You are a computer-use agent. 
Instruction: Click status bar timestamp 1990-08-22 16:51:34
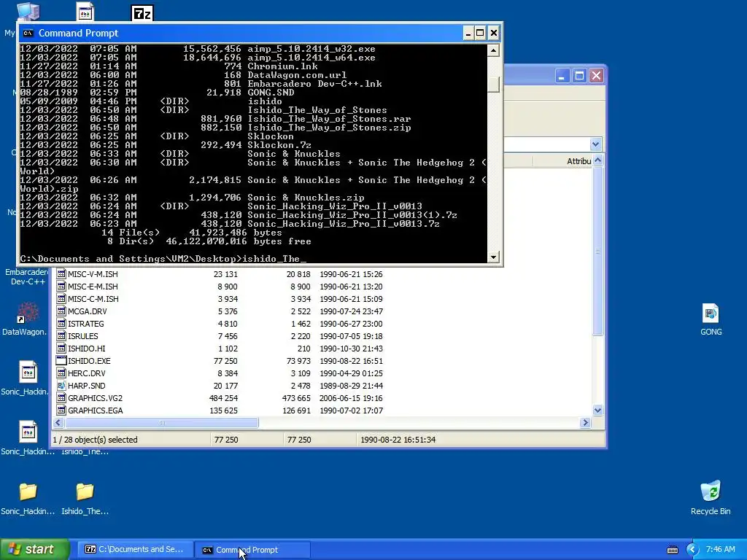[x=398, y=440]
